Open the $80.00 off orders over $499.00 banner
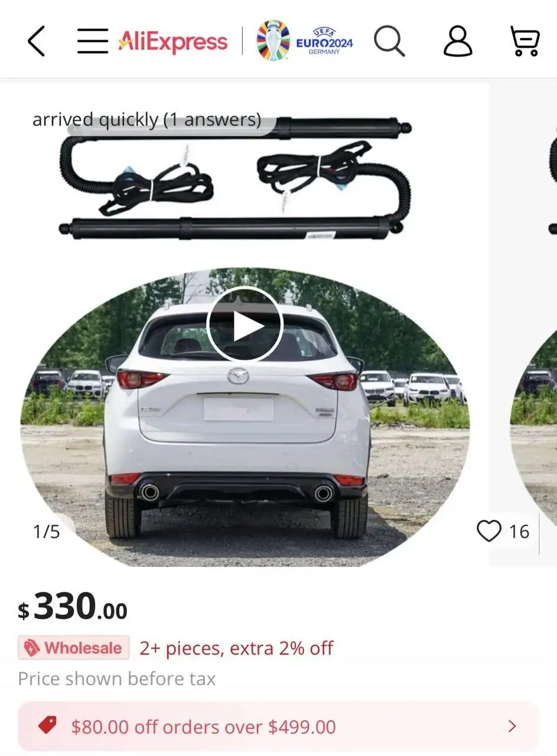Viewport: 557px width, 756px height. 278,726
